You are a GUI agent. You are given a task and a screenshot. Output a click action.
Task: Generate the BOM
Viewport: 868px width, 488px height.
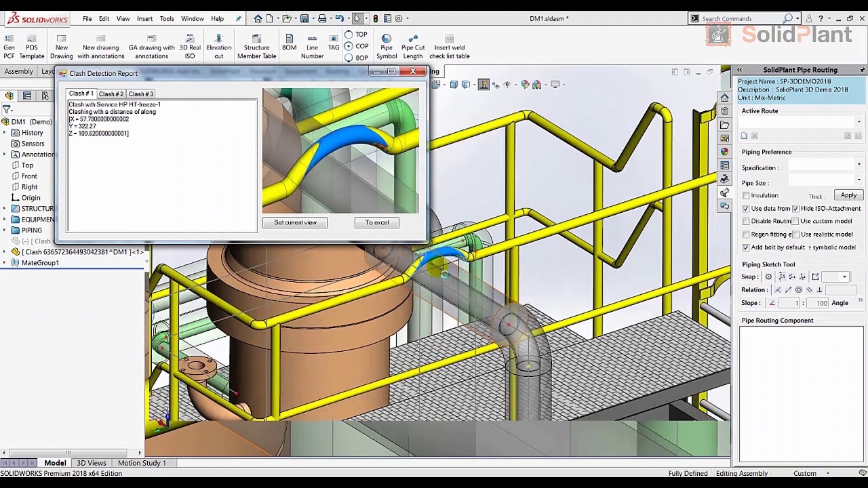click(289, 43)
